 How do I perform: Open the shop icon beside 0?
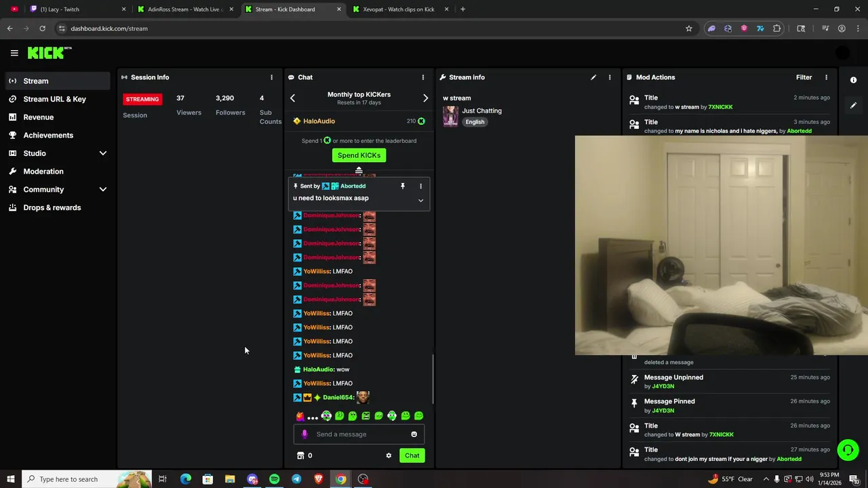[x=300, y=455]
